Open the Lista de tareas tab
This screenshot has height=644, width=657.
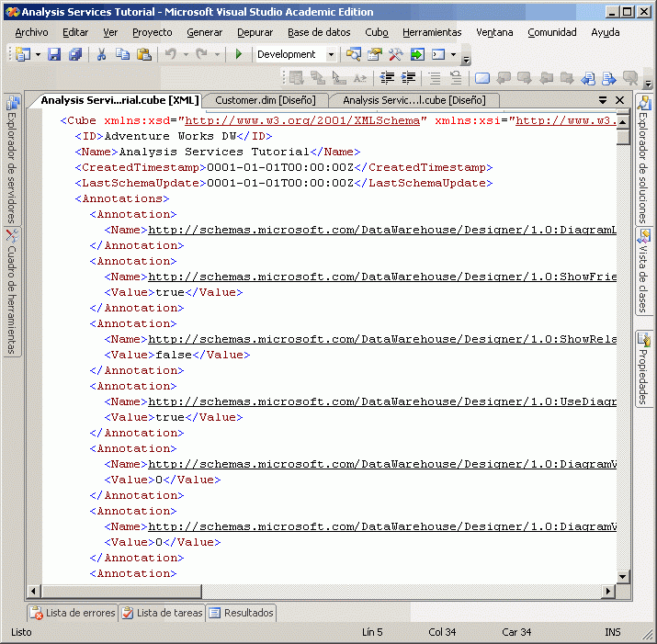pos(162,613)
